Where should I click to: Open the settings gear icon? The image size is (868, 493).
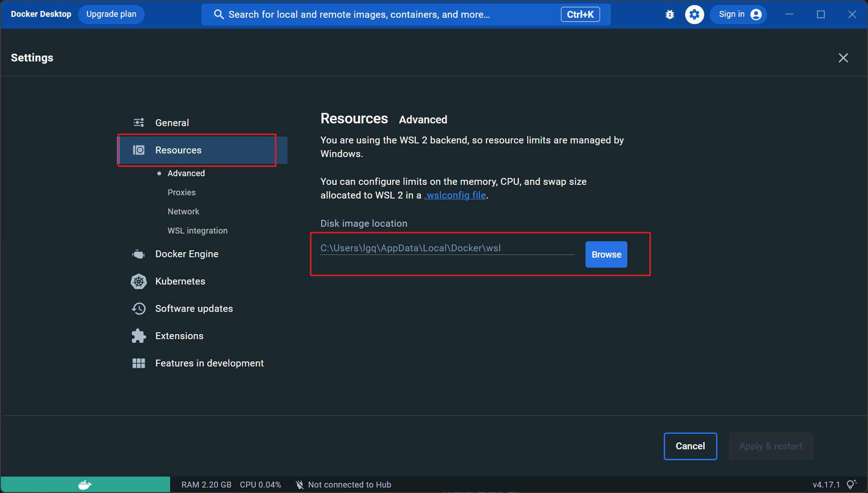tap(694, 15)
